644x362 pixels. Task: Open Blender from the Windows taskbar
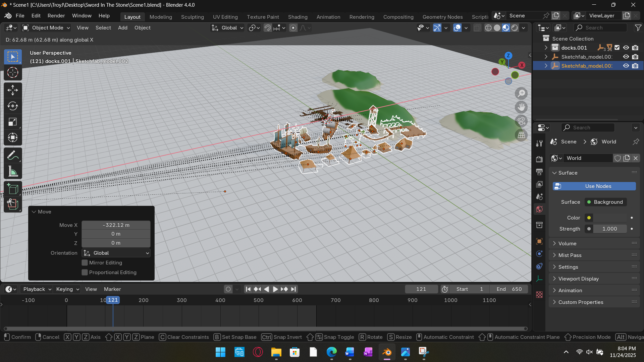click(387, 352)
